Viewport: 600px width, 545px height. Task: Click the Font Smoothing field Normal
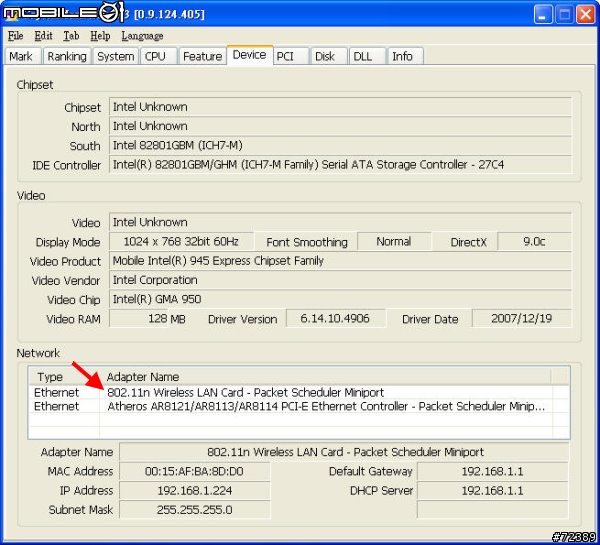394,241
